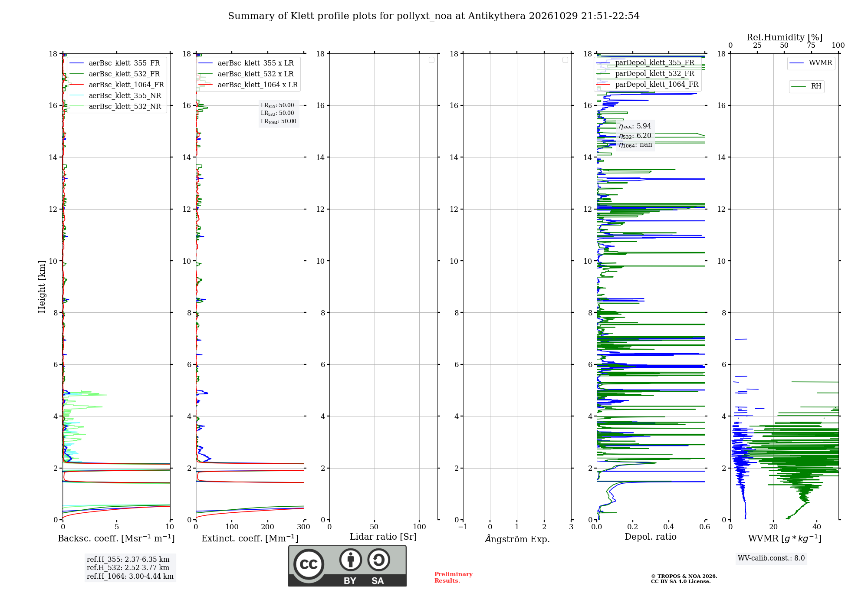Click the Depol. ratio axis label

(650, 537)
